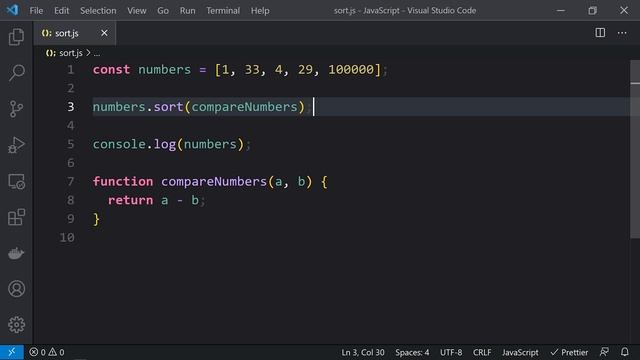
Task: Show errors and warnings count
Action: click(47, 352)
